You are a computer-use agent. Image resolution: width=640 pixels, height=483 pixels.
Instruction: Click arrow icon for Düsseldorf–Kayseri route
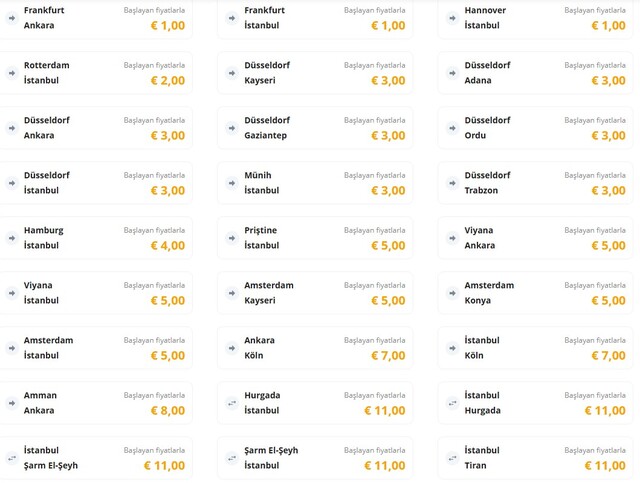[232, 73]
